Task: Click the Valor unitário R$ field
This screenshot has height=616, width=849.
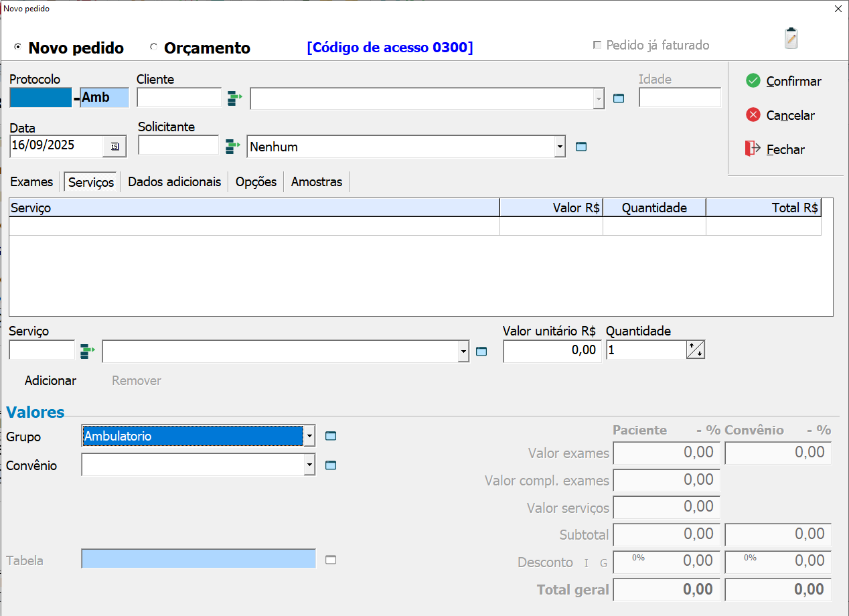Action: pos(552,350)
